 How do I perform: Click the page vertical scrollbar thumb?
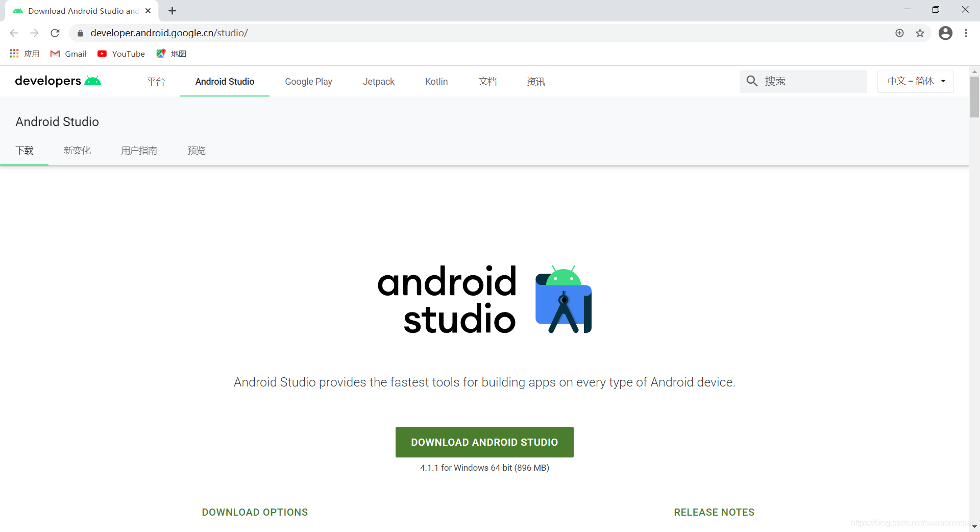[x=974, y=97]
